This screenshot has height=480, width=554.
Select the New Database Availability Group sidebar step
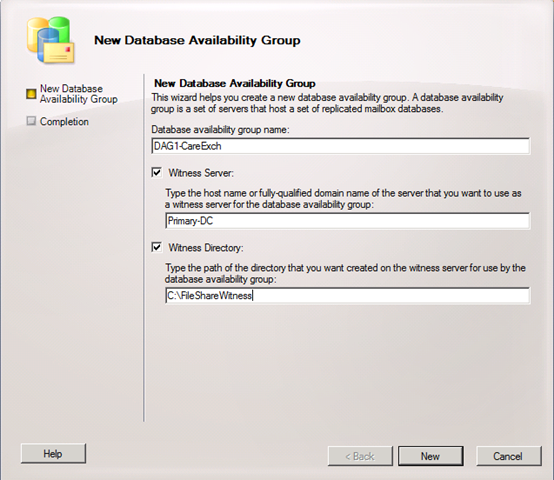click(78, 94)
